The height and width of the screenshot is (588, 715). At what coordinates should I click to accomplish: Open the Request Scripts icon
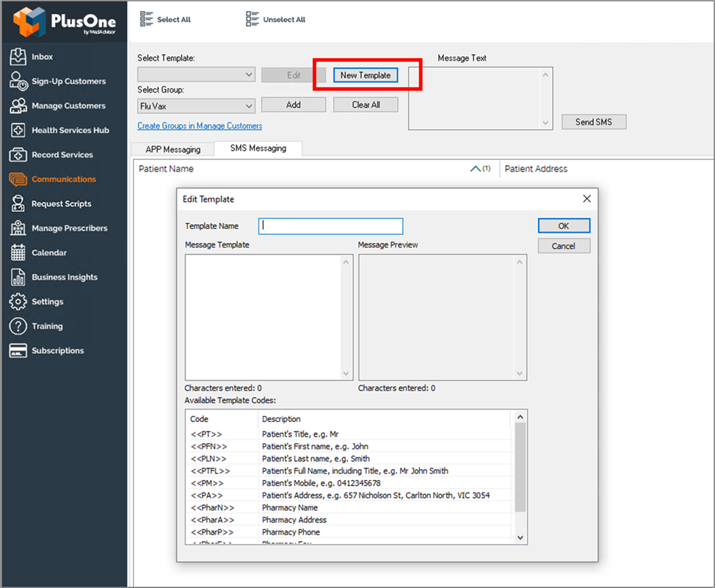tap(18, 203)
